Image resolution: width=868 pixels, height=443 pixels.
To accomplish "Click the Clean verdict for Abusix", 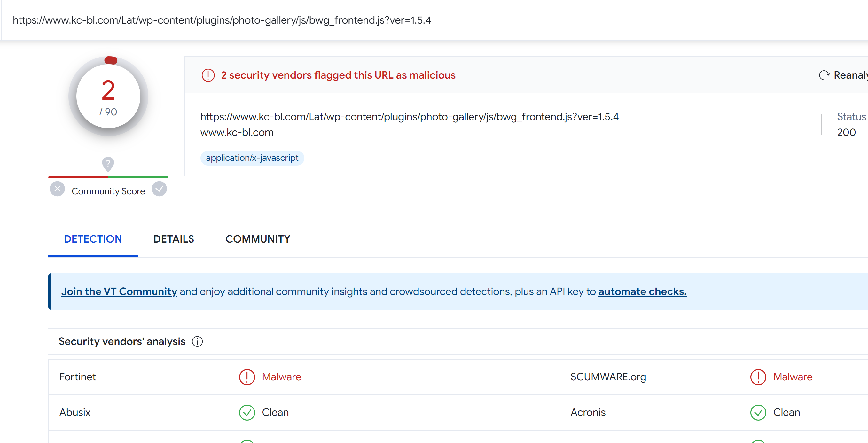I will (x=275, y=413).
